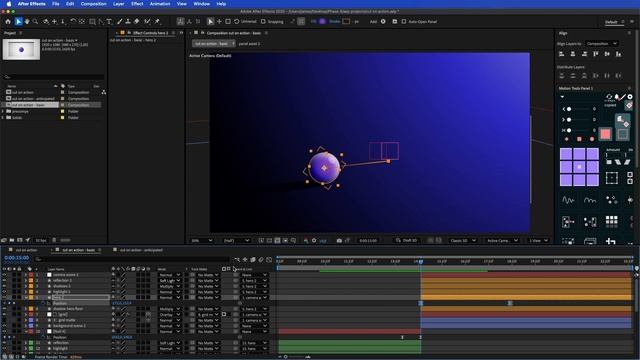The image size is (640, 360).
Task: Select the Selection arrow tool
Action: pos(18,21)
